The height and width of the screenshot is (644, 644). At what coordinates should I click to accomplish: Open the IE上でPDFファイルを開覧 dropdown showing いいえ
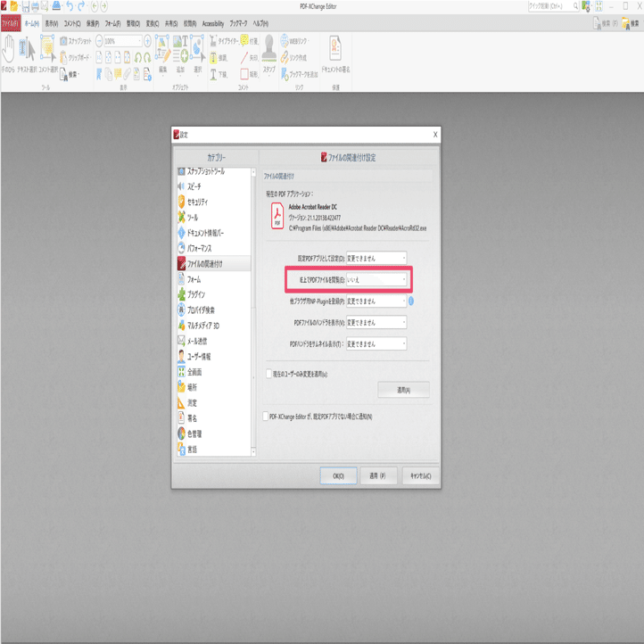click(376, 280)
